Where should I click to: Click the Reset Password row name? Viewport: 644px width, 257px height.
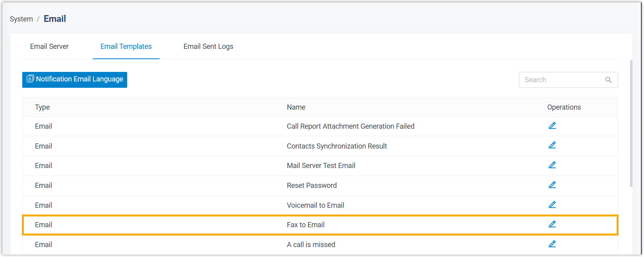[x=312, y=186]
